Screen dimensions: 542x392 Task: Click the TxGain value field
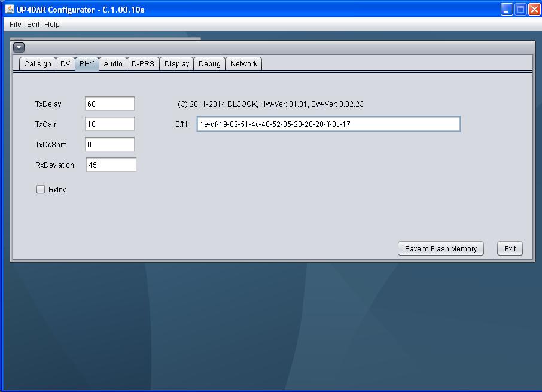tap(109, 124)
